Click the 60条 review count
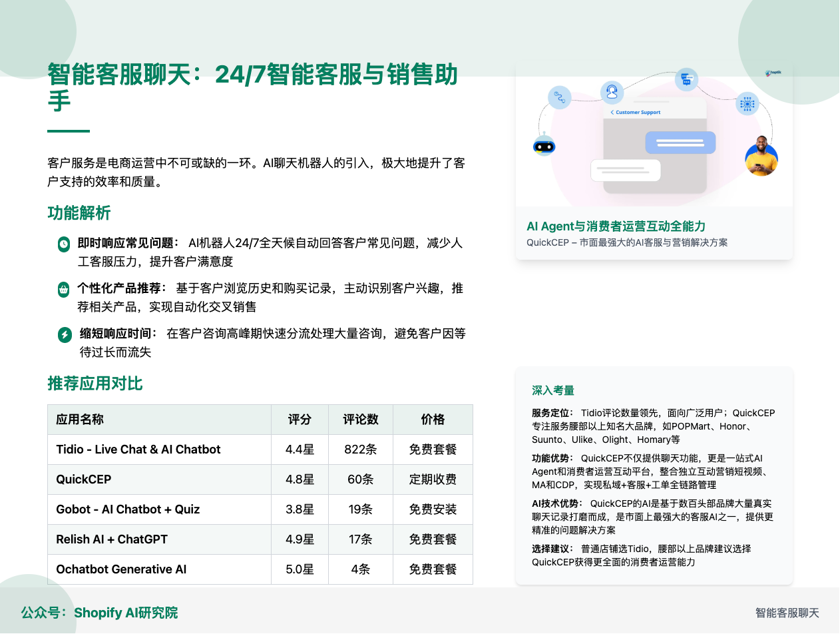The width and height of the screenshot is (840, 634). [361, 479]
